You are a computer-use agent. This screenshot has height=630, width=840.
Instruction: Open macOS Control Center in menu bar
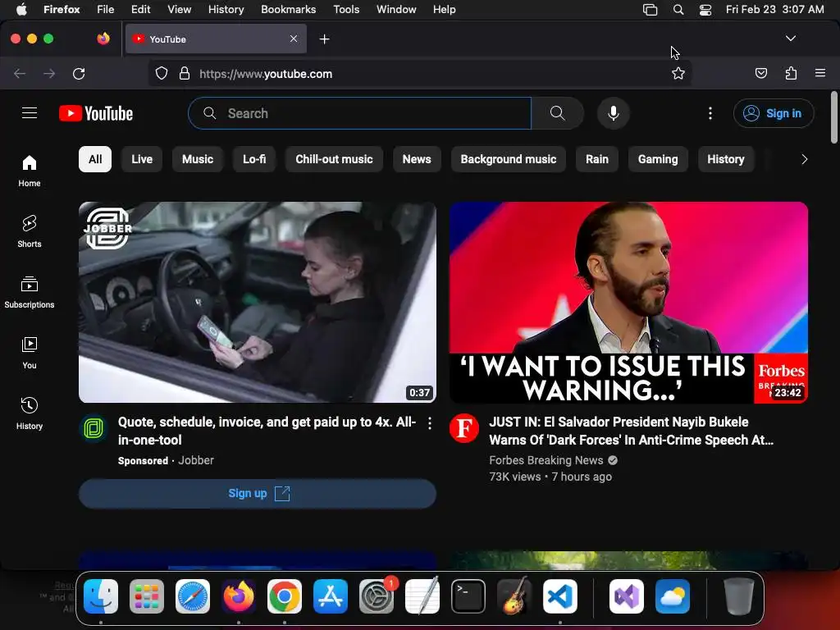pyautogui.click(x=705, y=10)
